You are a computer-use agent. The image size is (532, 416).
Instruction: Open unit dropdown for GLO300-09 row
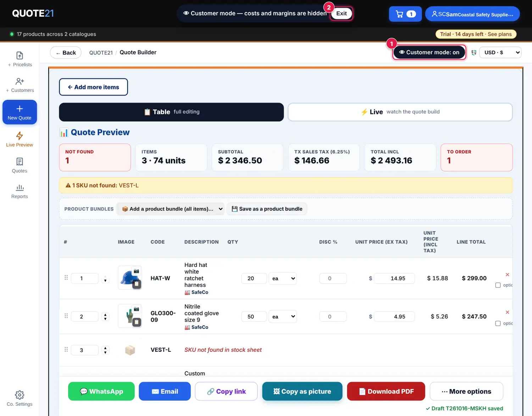pyautogui.click(x=283, y=317)
